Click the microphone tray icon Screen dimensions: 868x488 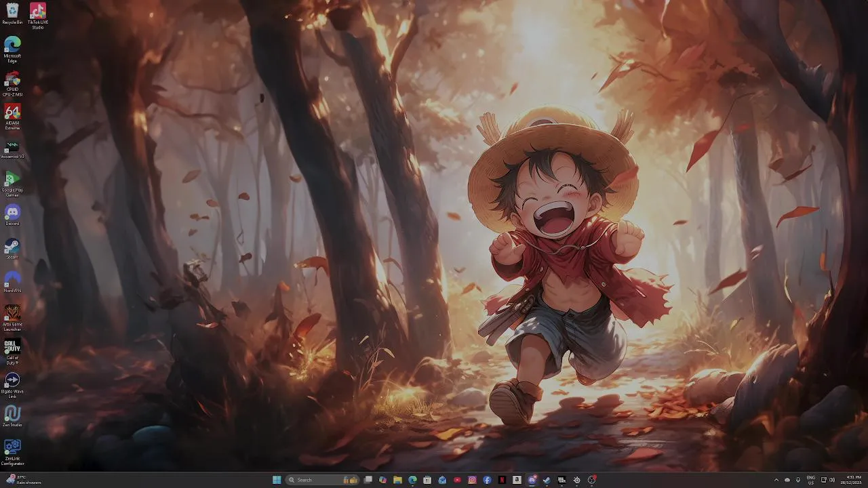pyautogui.click(x=798, y=480)
